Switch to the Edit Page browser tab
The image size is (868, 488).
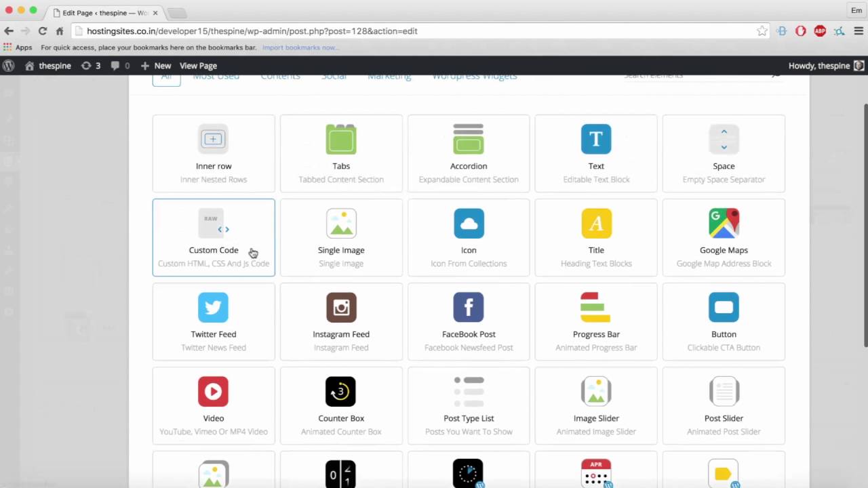click(105, 13)
